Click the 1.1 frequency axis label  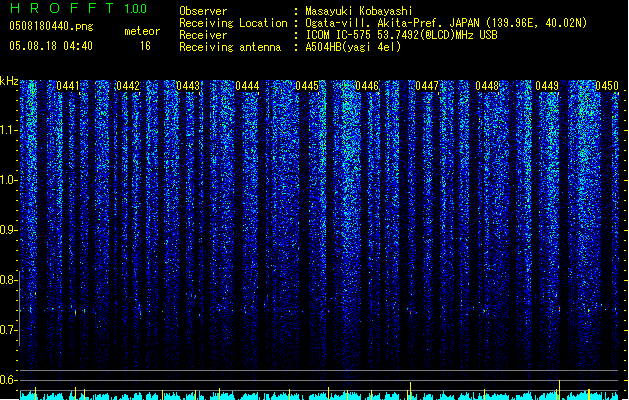point(8,131)
